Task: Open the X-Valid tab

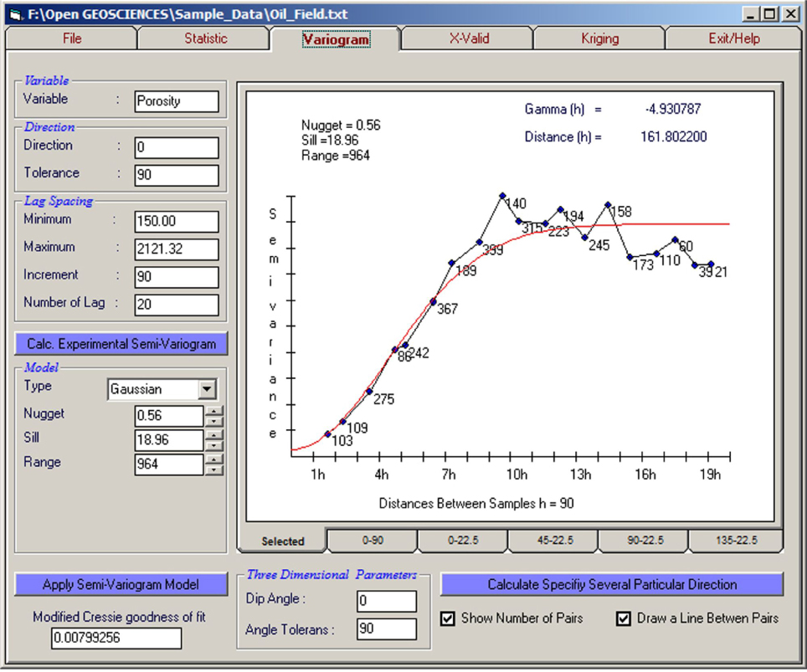Action: pos(468,38)
